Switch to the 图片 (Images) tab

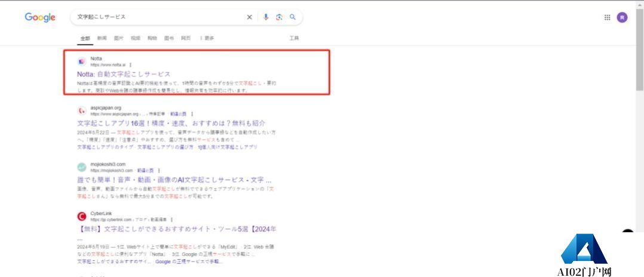[119, 38]
